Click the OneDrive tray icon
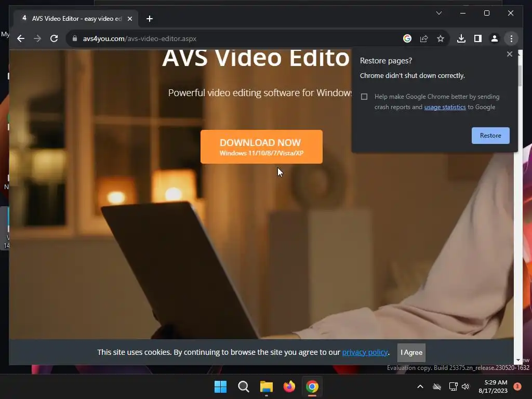 (437, 387)
